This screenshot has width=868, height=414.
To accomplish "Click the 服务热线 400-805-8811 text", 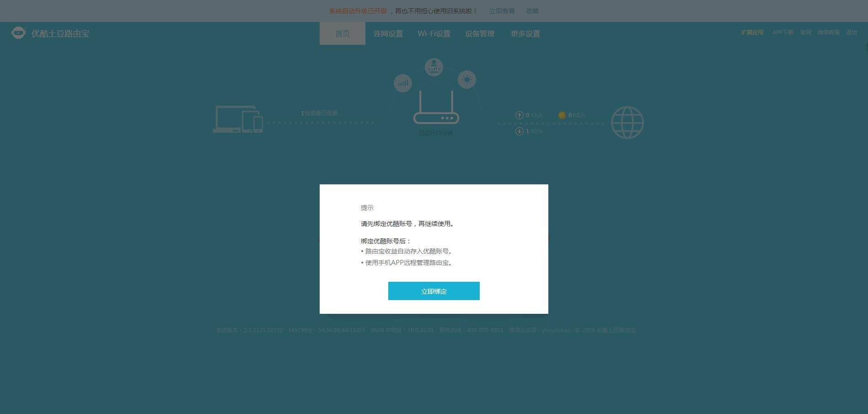I will tap(471, 330).
